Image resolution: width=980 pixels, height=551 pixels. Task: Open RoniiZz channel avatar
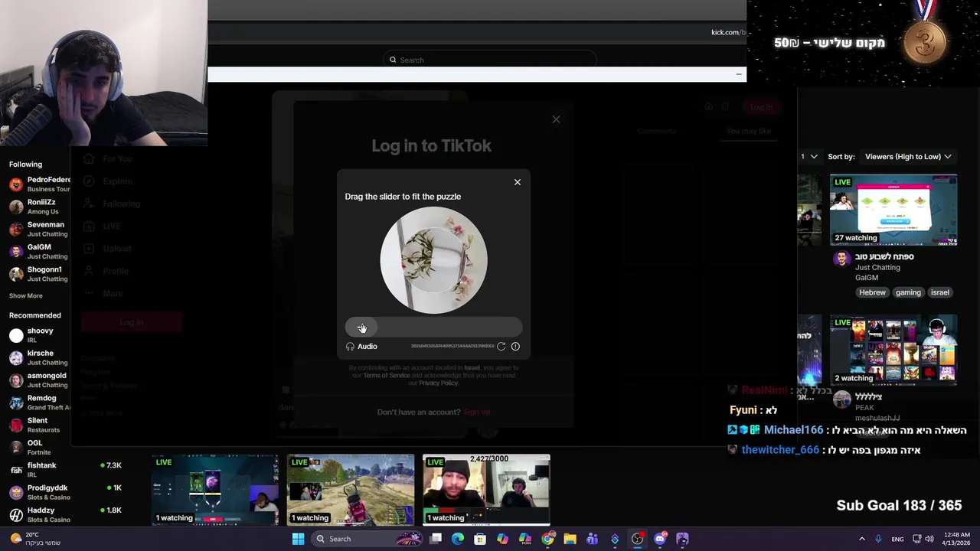pos(16,207)
